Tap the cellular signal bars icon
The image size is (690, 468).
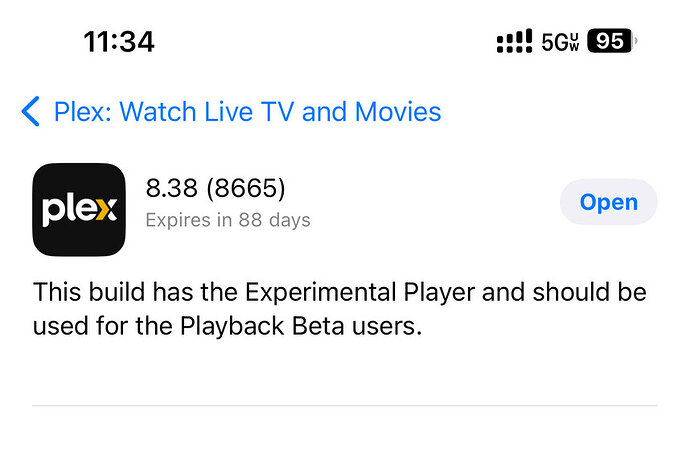tap(514, 42)
